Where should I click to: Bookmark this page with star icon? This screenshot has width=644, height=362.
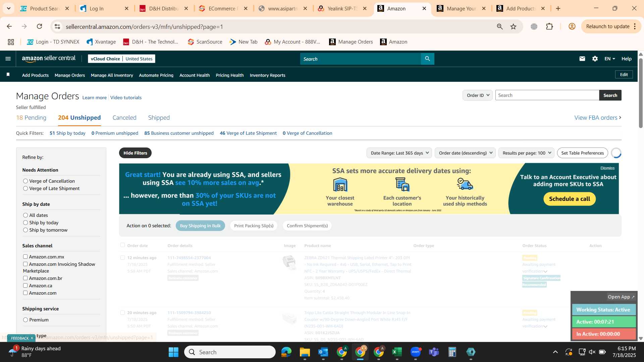tap(513, 26)
